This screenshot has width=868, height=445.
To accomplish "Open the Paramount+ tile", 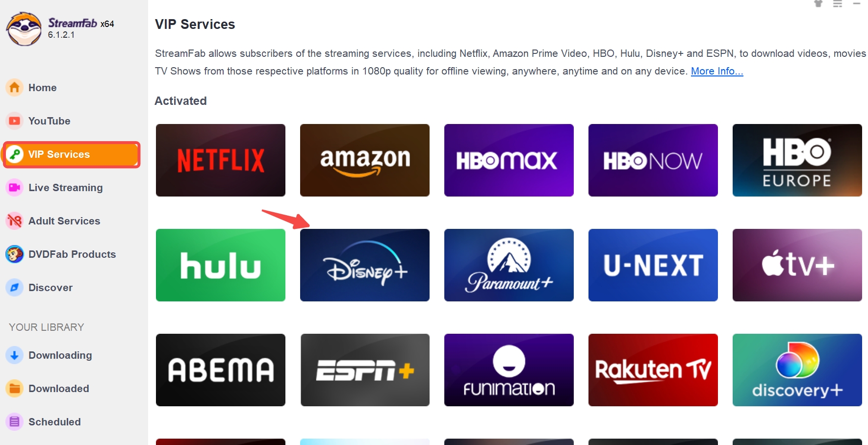I will point(509,265).
